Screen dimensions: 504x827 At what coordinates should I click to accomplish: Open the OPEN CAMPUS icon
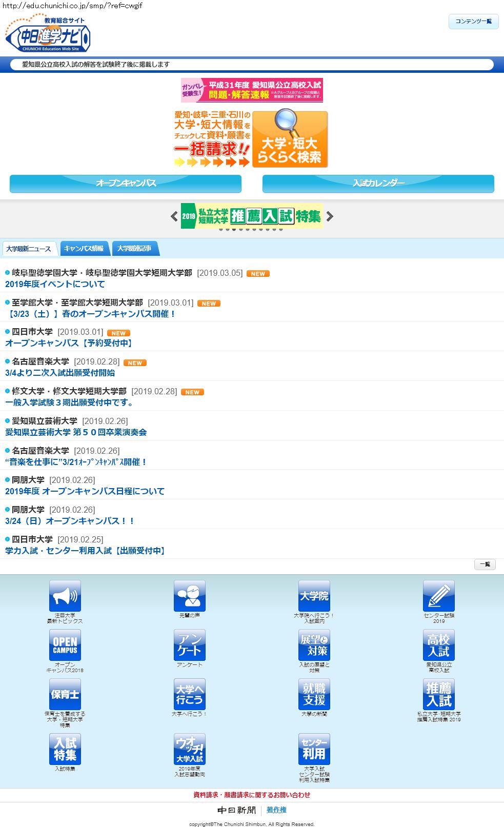coord(65,645)
